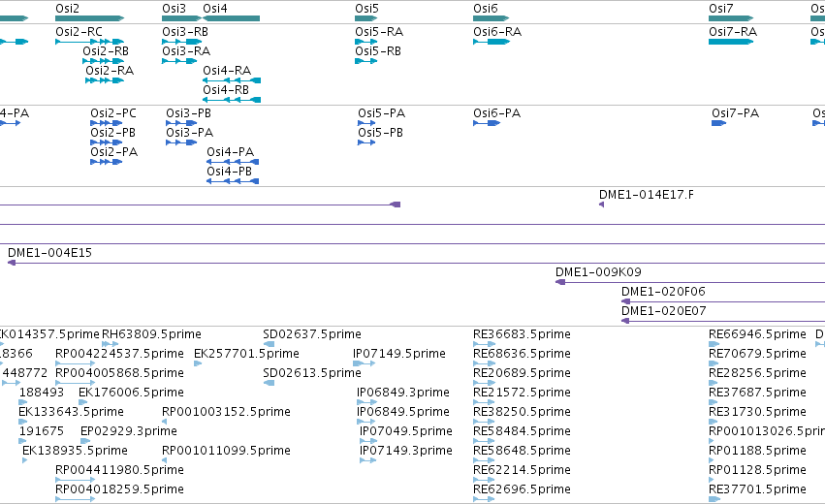The image size is (825, 504).
Task: Open the Osi6-PA protein label
Action: coord(496,113)
